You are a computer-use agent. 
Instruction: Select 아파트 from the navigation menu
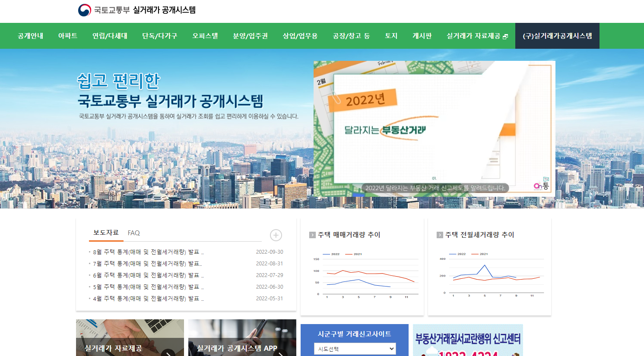[x=67, y=36]
